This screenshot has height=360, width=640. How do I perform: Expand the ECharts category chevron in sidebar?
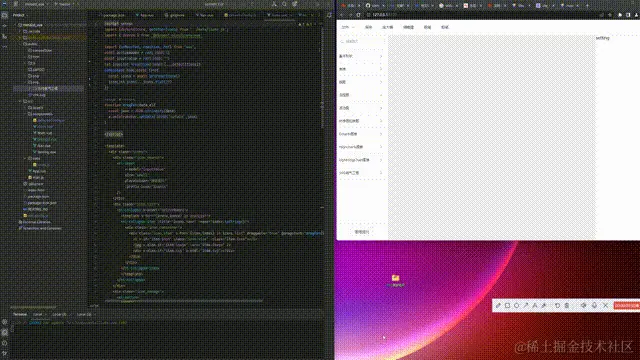pyautogui.click(x=381, y=134)
